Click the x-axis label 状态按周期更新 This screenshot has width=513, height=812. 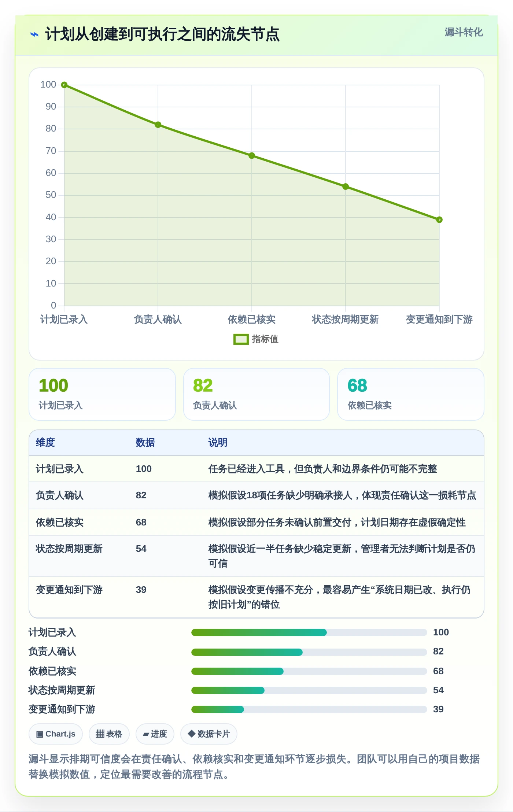[x=345, y=320]
